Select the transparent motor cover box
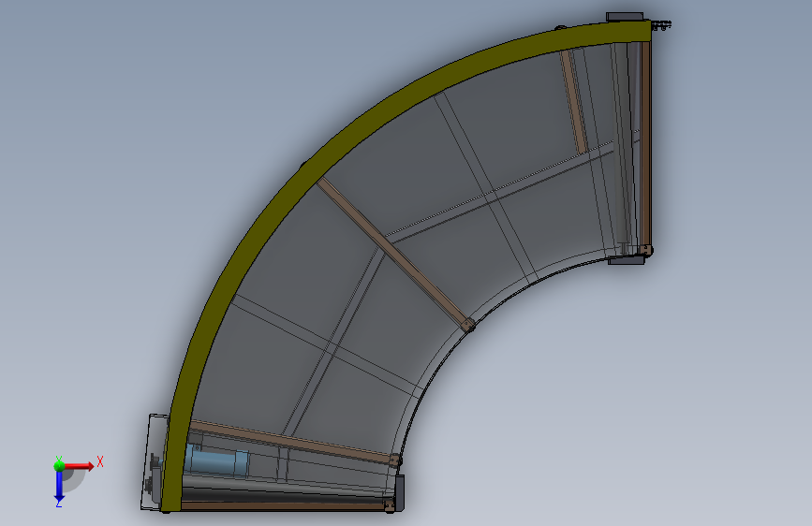 click(x=154, y=461)
